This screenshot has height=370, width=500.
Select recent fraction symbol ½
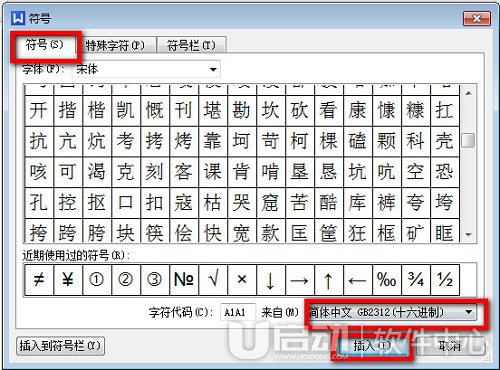coord(445,279)
